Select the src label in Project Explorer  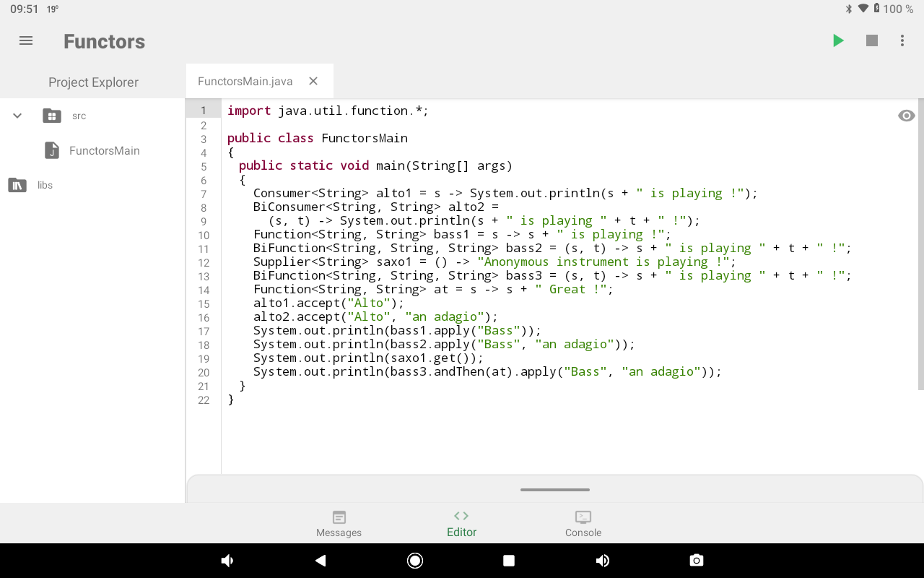[x=79, y=116]
